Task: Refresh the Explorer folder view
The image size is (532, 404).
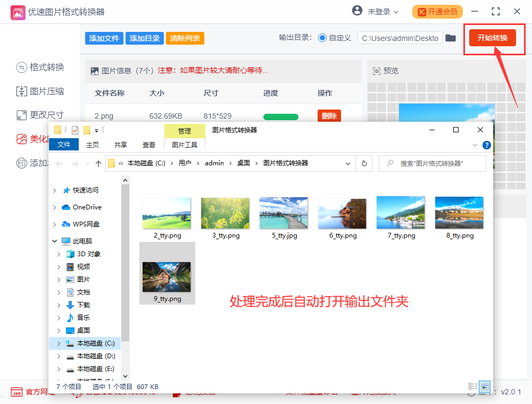Action: point(364,164)
